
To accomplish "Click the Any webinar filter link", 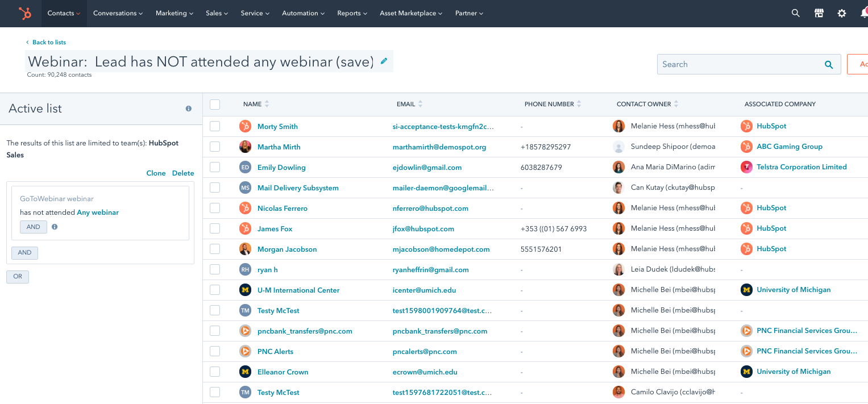I will [x=98, y=213].
